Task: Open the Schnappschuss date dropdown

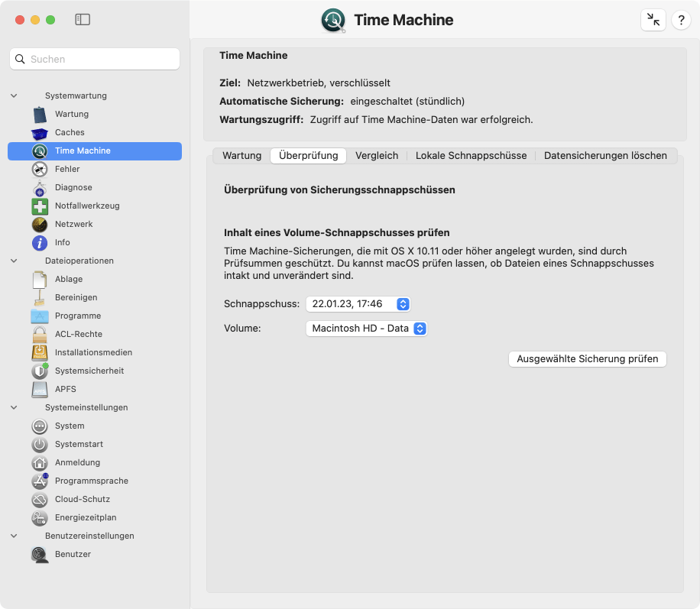Action: click(x=358, y=304)
